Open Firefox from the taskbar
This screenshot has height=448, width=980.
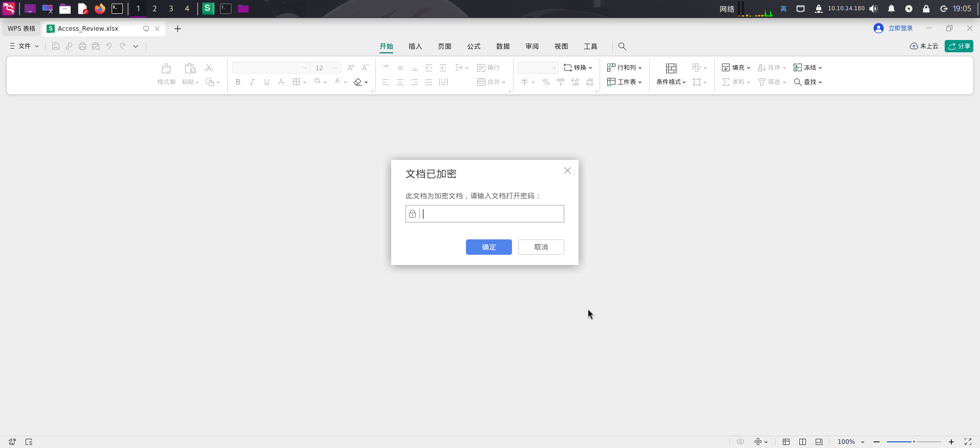pyautogui.click(x=100, y=9)
